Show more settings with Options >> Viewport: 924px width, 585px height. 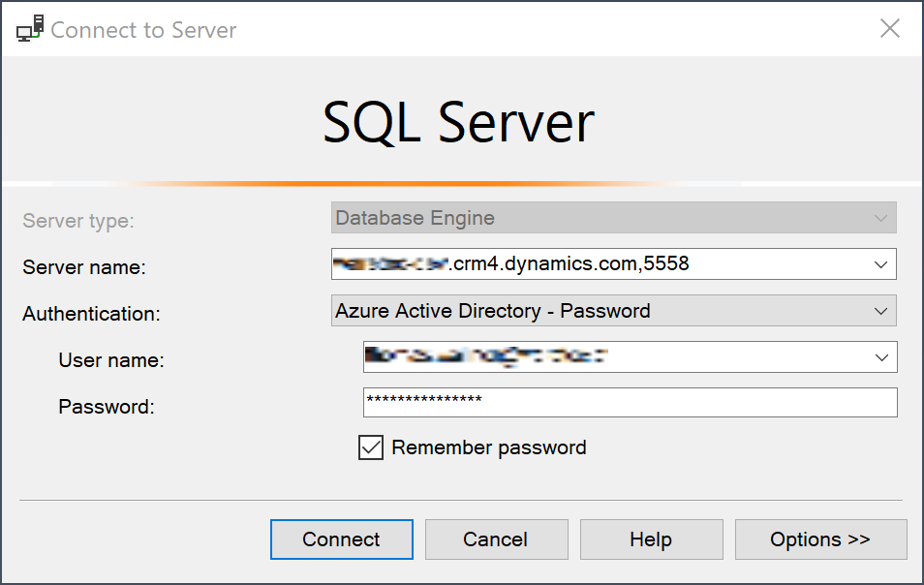coord(820,539)
